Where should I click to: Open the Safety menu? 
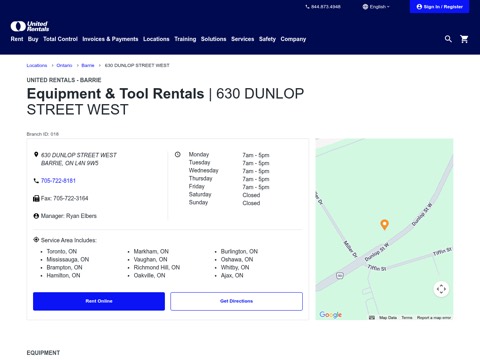[x=267, y=39]
